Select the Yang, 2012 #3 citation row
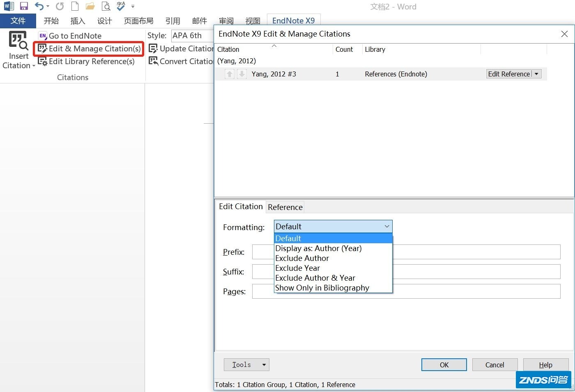This screenshot has height=392, width=575. pyautogui.click(x=381, y=74)
